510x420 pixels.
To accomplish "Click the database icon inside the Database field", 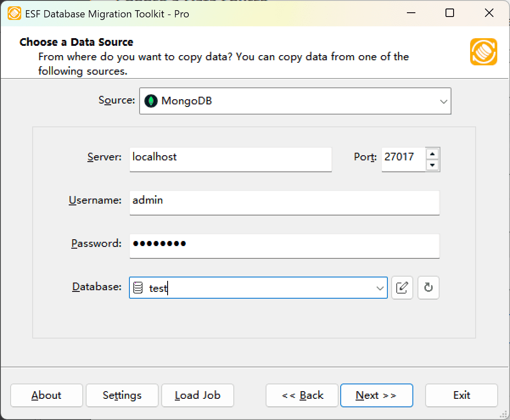I will (137, 287).
